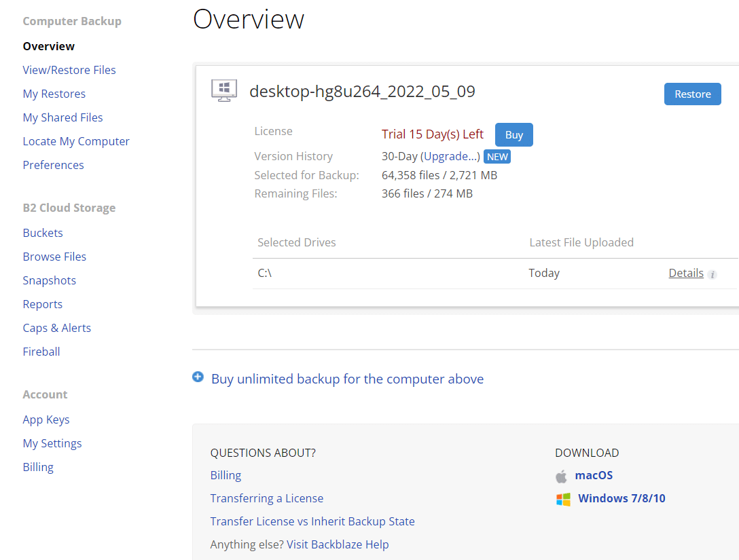Screen dimensions: 739x560
Task: Go to My Settings
Action: coord(52,443)
